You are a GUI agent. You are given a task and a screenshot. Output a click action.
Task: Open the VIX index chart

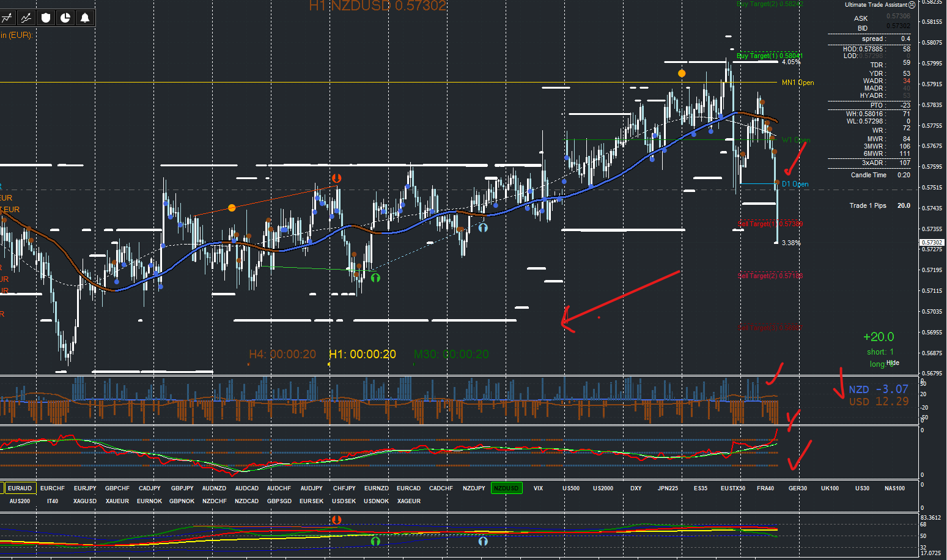tap(539, 488)
